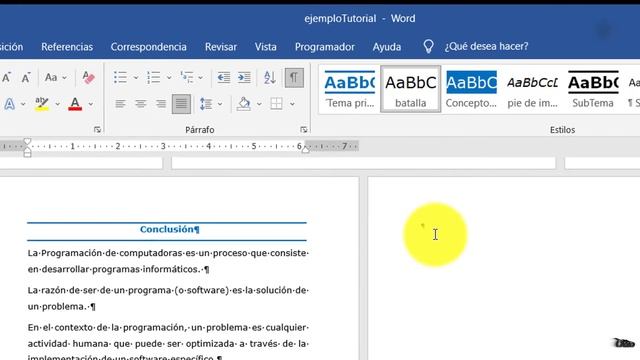Increase font size with the grow font icon
The width and height of the screenshot is (640, 360).
(x=7, y=77)
